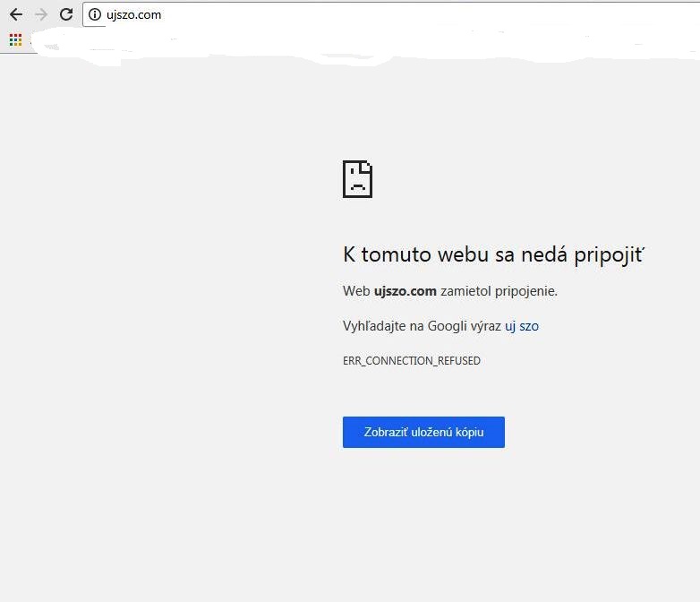Click the heading "K tomuto webu sa nedá pripojiť"

coord(493,254)
